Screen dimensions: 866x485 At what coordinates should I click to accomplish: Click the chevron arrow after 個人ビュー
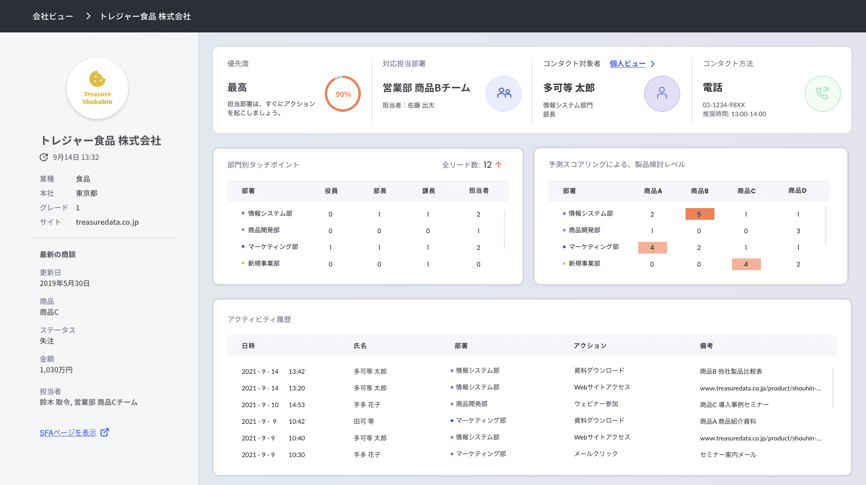652,64
